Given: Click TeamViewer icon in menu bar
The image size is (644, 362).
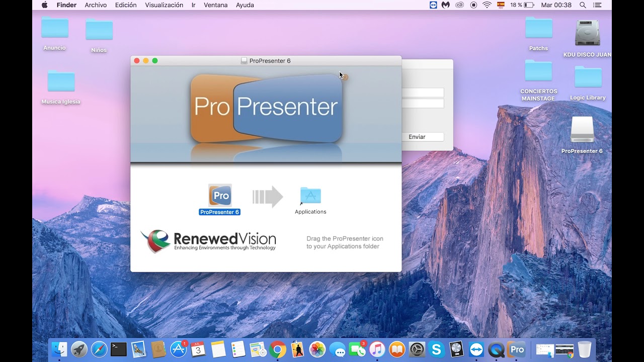Looking at the screenshot, I should [x=433, y=5].
